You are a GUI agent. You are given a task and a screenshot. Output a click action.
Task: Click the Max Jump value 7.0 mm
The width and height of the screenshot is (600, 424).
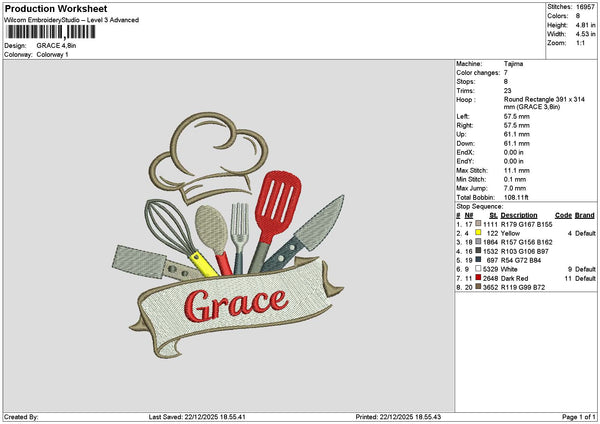(514, 188)
